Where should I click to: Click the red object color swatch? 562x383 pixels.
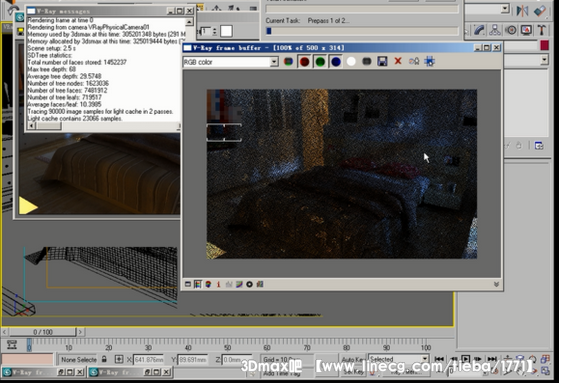(544, 45)
